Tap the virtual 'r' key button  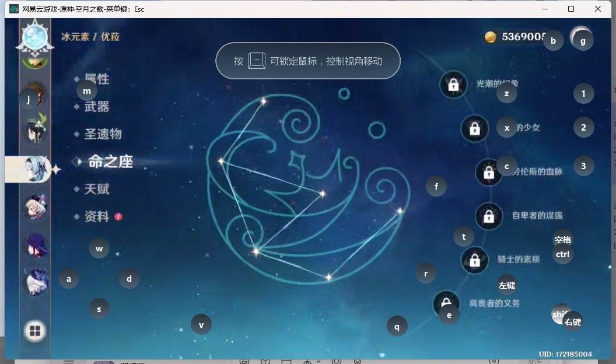[426, 274]
